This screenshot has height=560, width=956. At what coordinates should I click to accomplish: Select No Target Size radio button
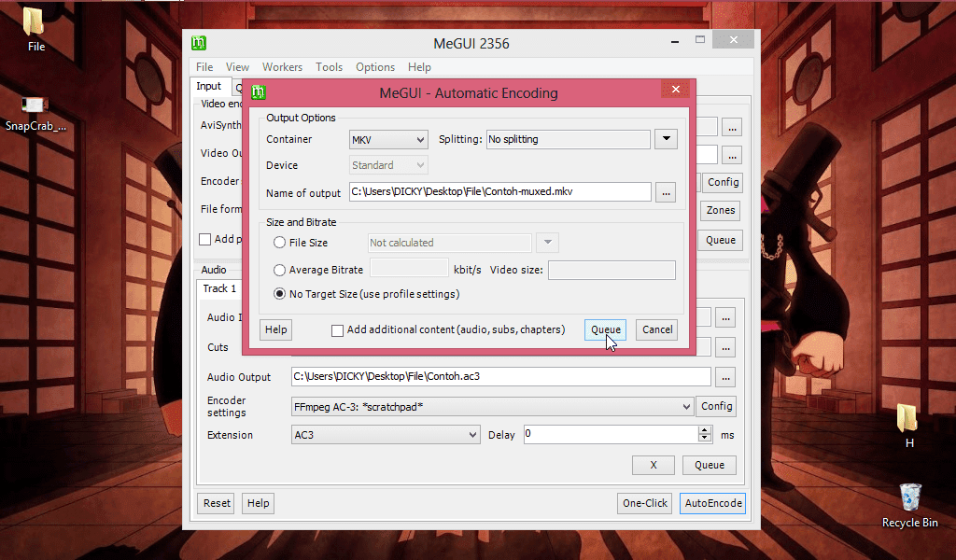click(x=279, y=294)
